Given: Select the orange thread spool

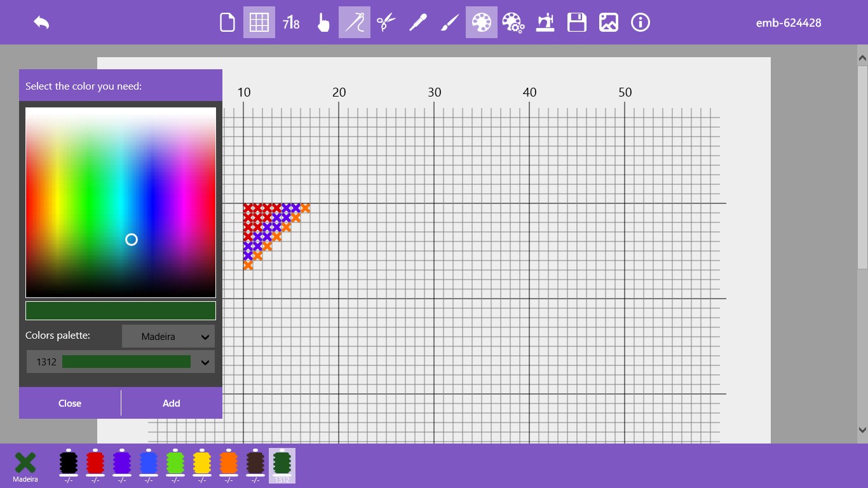Looking at the screenshot, I should pos(229,463).
